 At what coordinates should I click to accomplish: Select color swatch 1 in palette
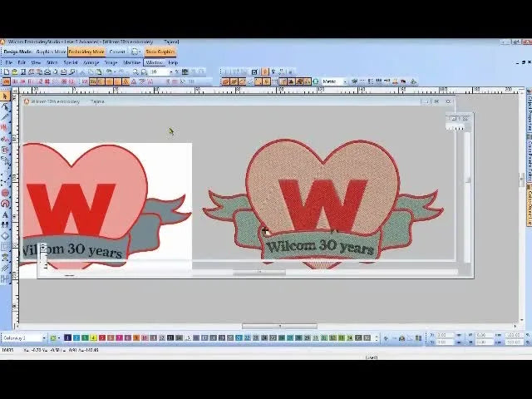(67, 338)
